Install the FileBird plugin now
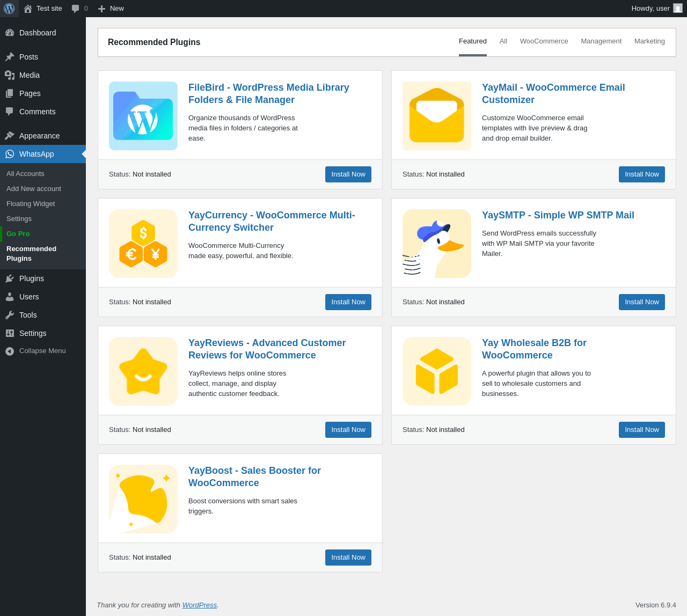The width and height of the screenshot is (687, 616). point(348,174)
